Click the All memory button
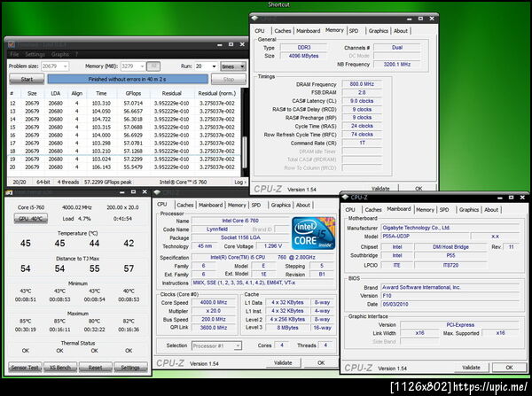This screenshot has height=396, width=532. (x=153, y=66)
